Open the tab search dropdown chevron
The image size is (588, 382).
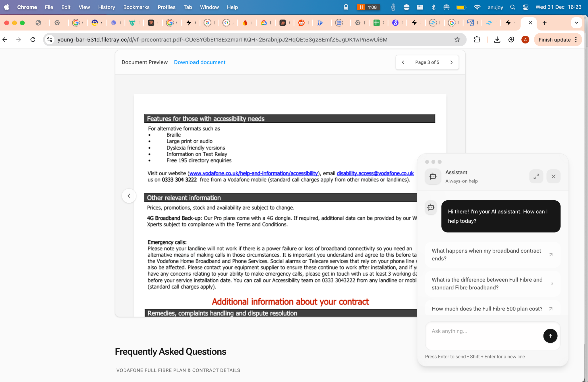tap(576, 23)
